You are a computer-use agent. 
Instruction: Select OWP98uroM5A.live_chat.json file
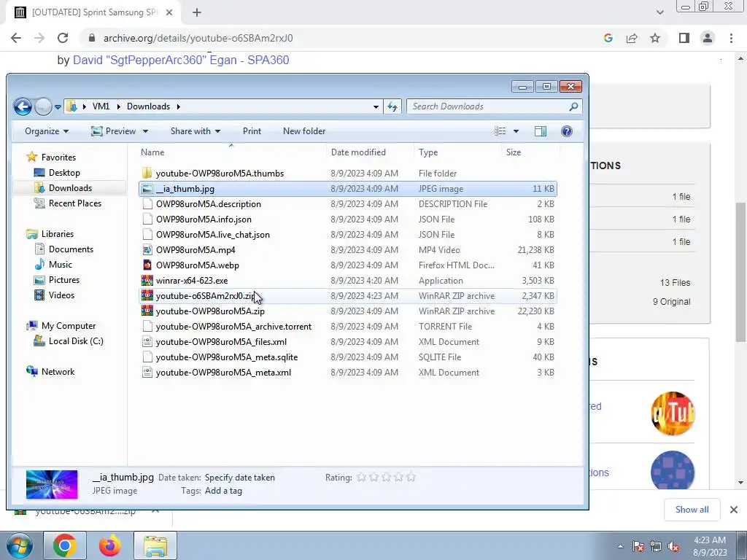212,234
